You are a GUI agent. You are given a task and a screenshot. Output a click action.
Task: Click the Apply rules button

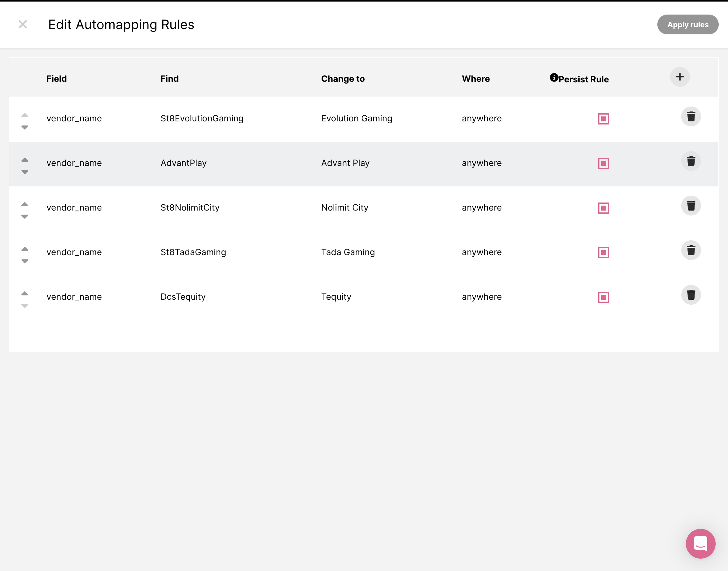point(687,25)
